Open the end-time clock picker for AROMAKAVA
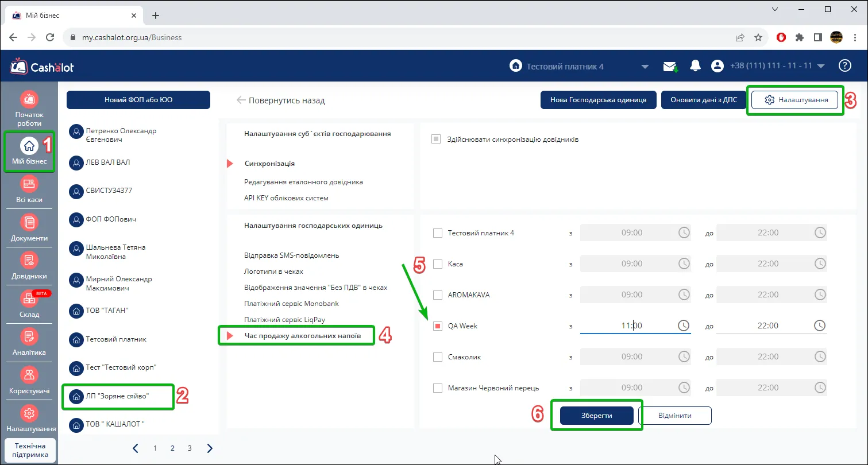Screen dimensions: 868x465 (820, 294)
